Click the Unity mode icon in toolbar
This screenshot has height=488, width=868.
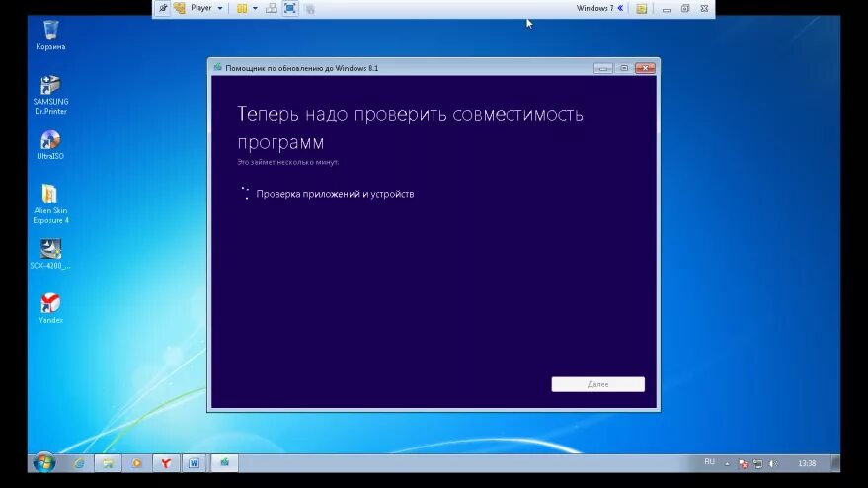(310, 9)
